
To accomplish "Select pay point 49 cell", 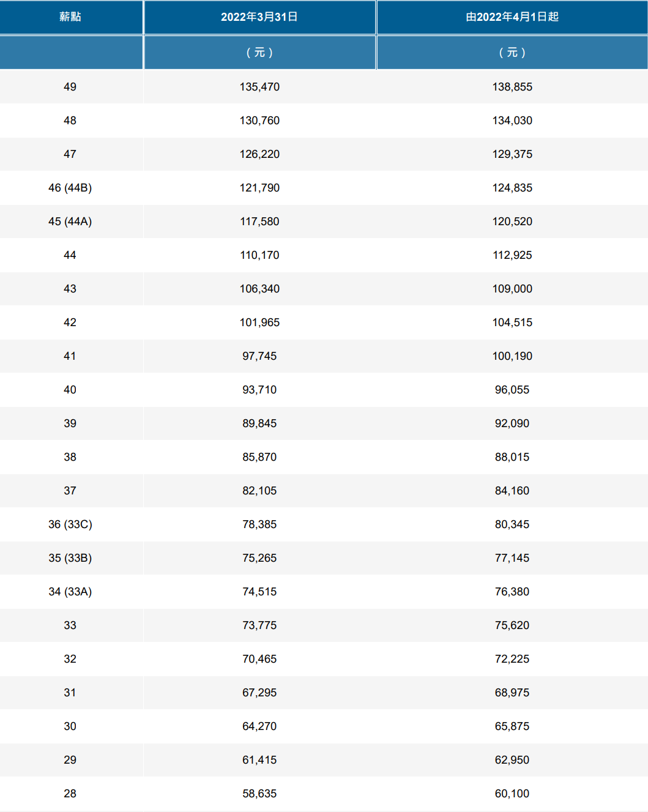I will tap(70, 87).
